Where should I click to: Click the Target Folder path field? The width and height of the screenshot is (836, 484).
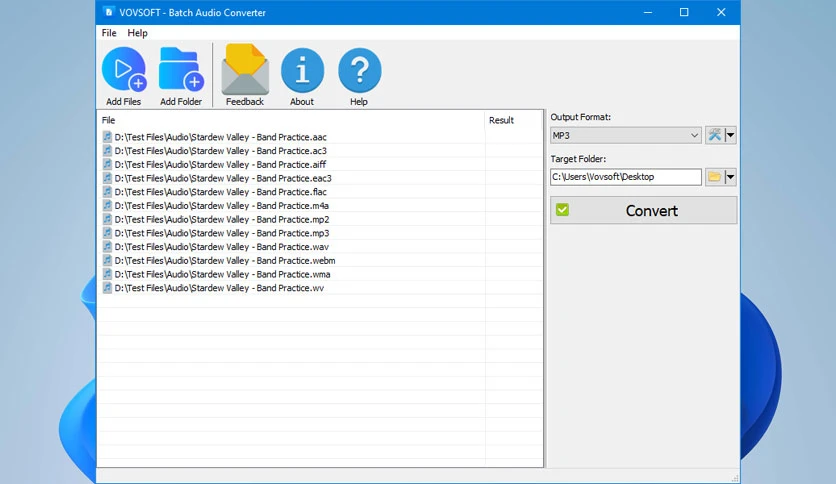click(x=625, y=177)
